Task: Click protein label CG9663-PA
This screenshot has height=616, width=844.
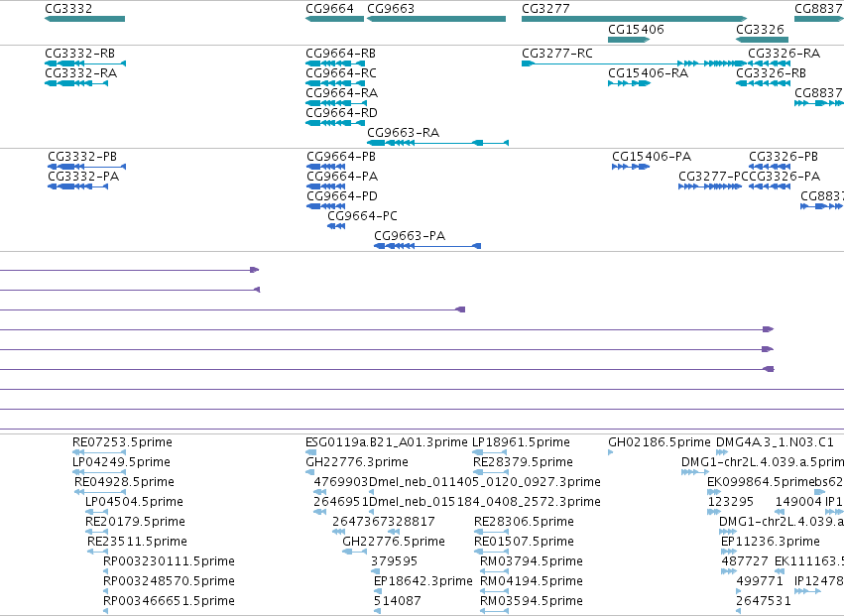Action: coord(410,236)
